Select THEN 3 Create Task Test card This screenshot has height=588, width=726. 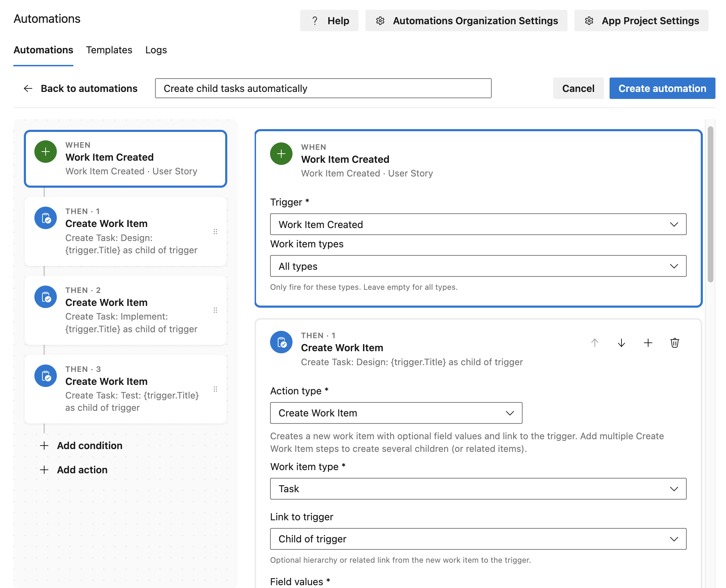(x=126, y=389)
